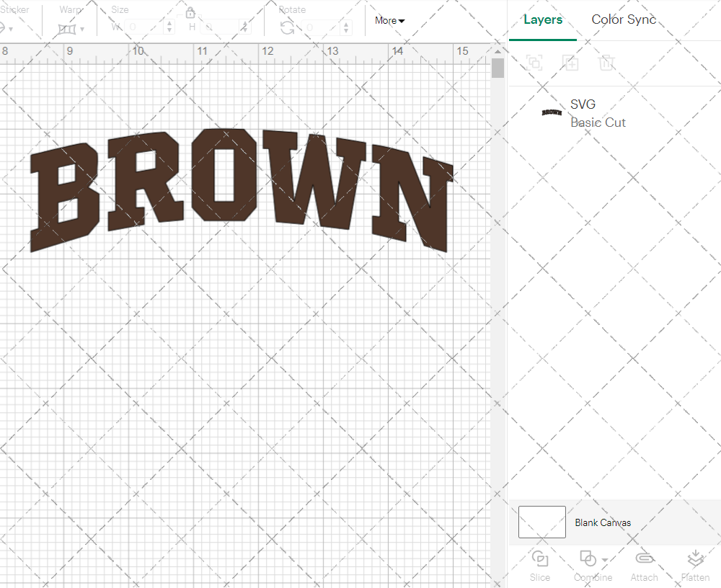The width and height of the screenshot is (721, 588).
Task: Expand the More options menu
Action: 389,20
